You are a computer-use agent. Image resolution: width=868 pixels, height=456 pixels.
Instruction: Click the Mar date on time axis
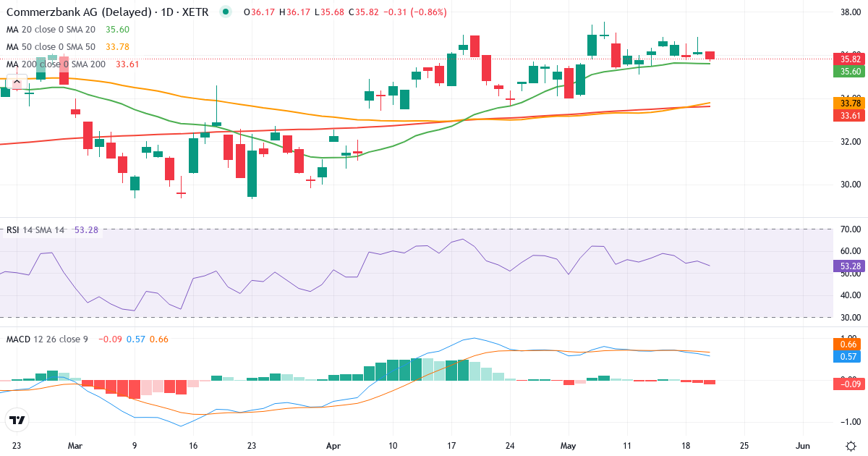point(75,445)
